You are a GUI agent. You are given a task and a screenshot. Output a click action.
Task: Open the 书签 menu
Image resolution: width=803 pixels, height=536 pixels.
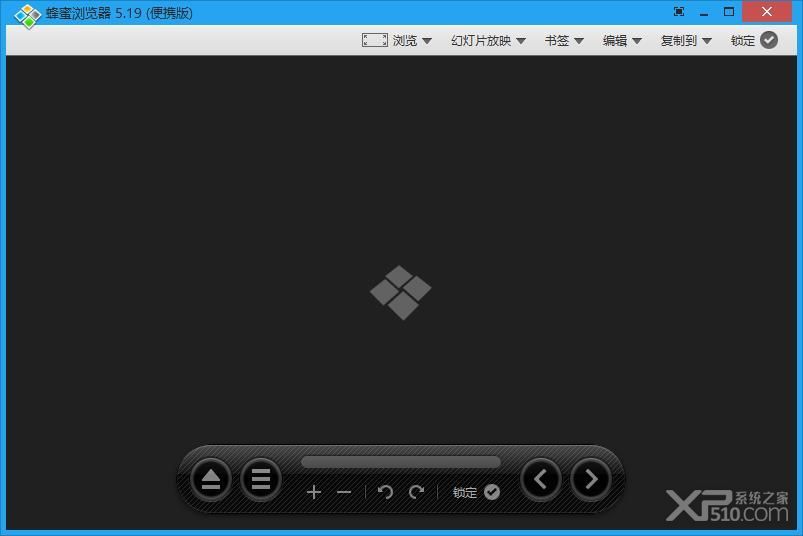557,40
